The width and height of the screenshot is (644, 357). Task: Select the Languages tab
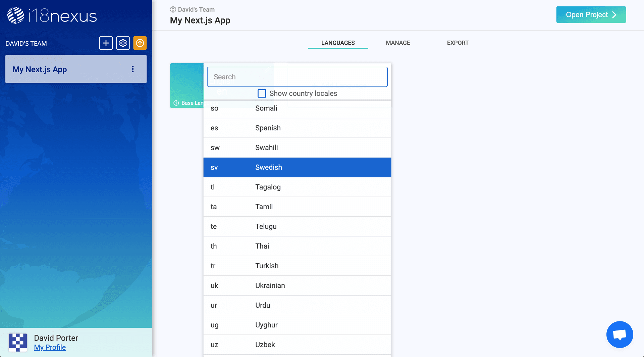point(338,43)
